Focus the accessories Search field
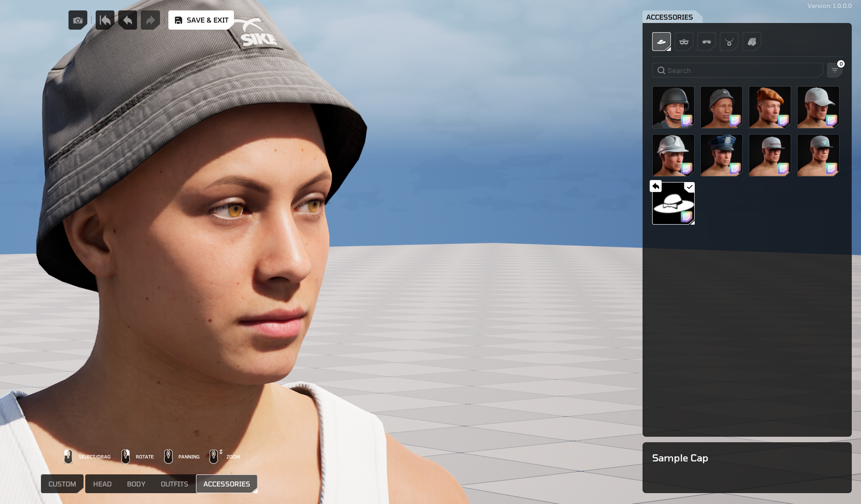861x504 pixels. (738, 70)
